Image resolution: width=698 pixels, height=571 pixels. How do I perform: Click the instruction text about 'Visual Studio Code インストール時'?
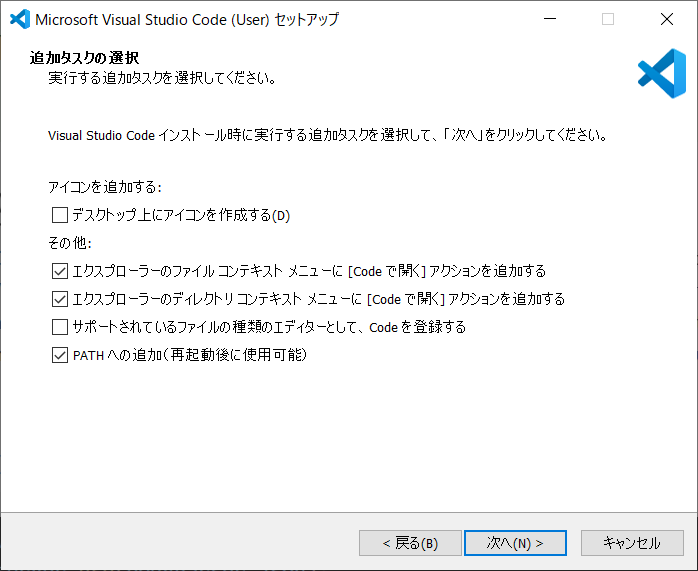coord(328,135)
